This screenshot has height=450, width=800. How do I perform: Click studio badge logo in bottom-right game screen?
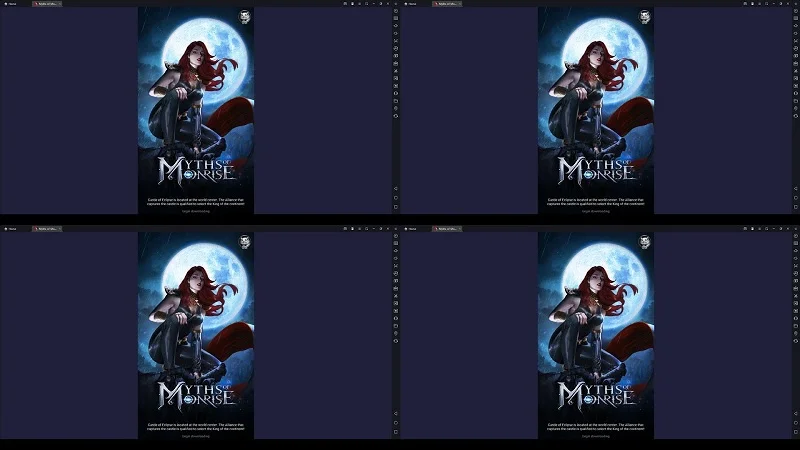[645, 242]
